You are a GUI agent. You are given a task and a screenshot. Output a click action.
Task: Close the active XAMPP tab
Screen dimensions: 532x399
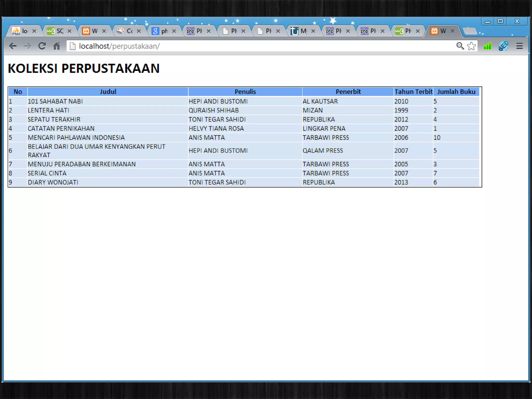(x=452, y=31)
